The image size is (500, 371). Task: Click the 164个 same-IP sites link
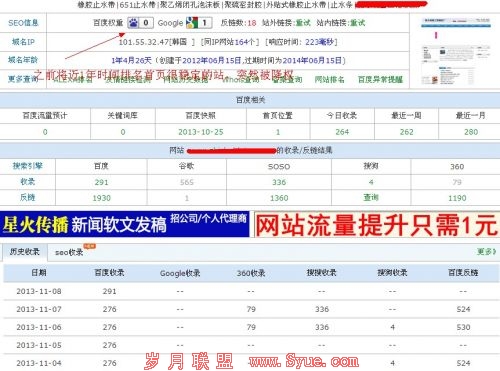click(245, 42)
